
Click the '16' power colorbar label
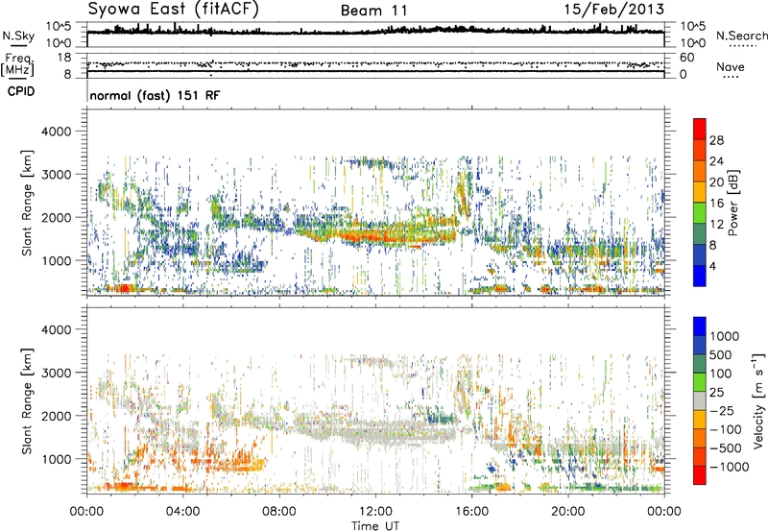tap(716, 204)
